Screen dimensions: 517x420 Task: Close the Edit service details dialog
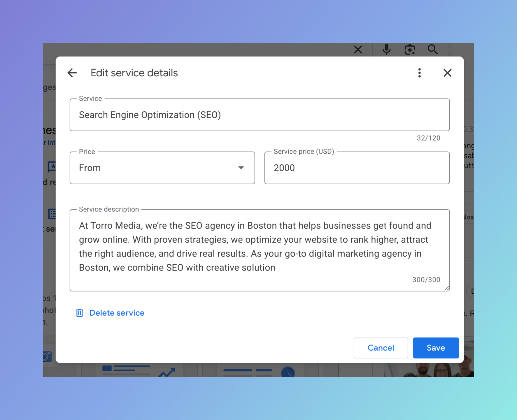(447, 73)
